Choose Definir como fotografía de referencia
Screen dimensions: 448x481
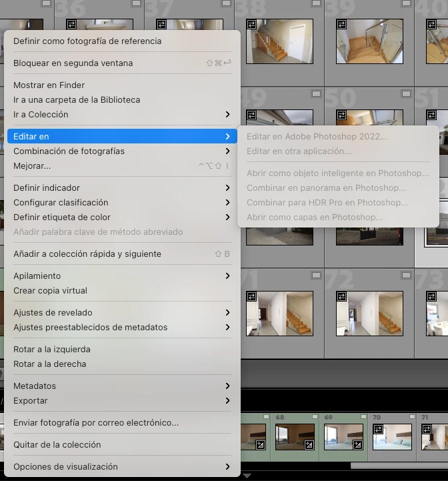[122, 41]
